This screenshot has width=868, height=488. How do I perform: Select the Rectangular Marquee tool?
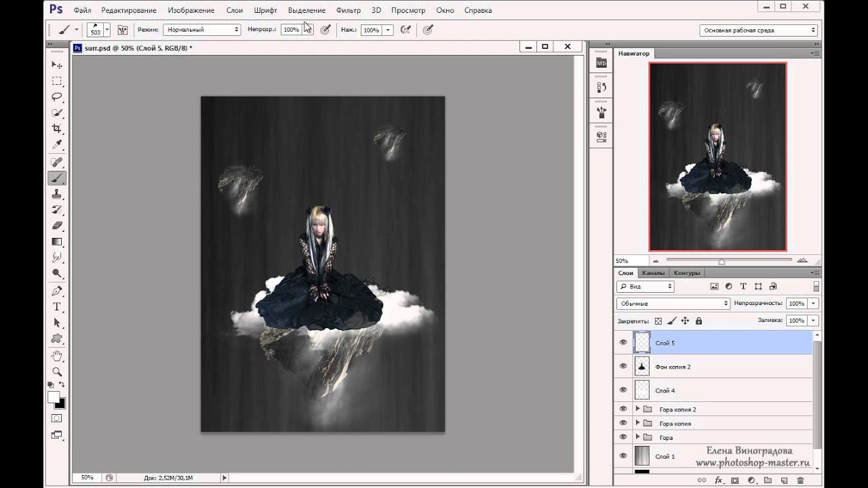click(x=57, y=81)
